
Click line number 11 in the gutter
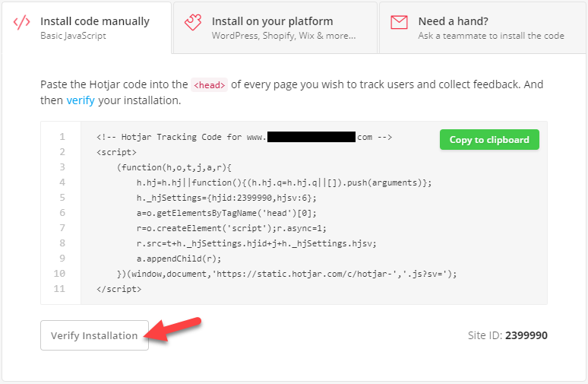[x=59, y=289]
